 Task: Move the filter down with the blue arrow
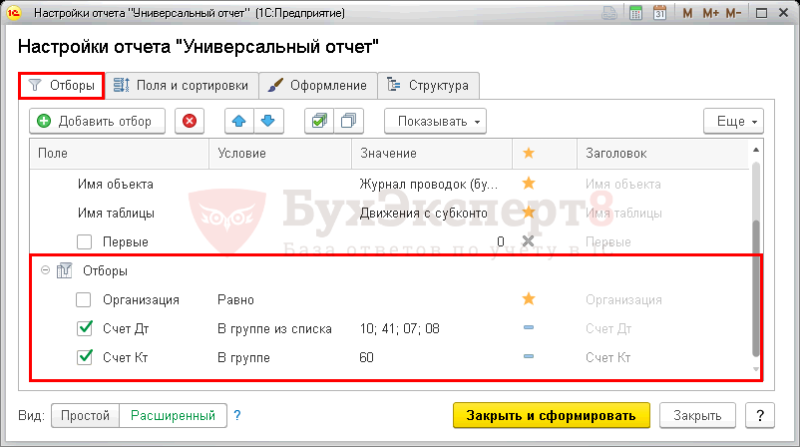268,121
